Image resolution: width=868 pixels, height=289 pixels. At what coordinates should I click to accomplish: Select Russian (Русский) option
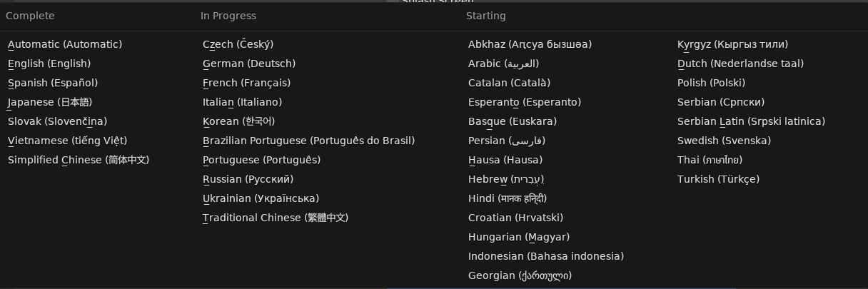coord(248,179)
